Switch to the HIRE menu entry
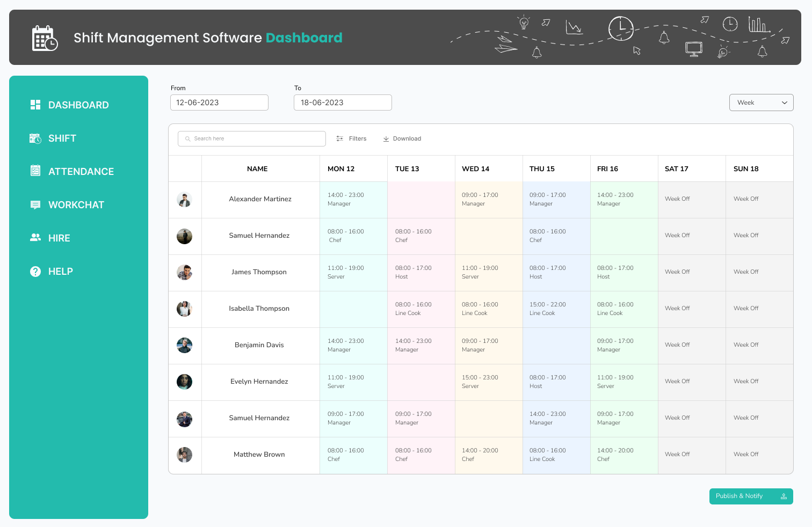Viewport: 812px width, 527px height. coord(59,238)
